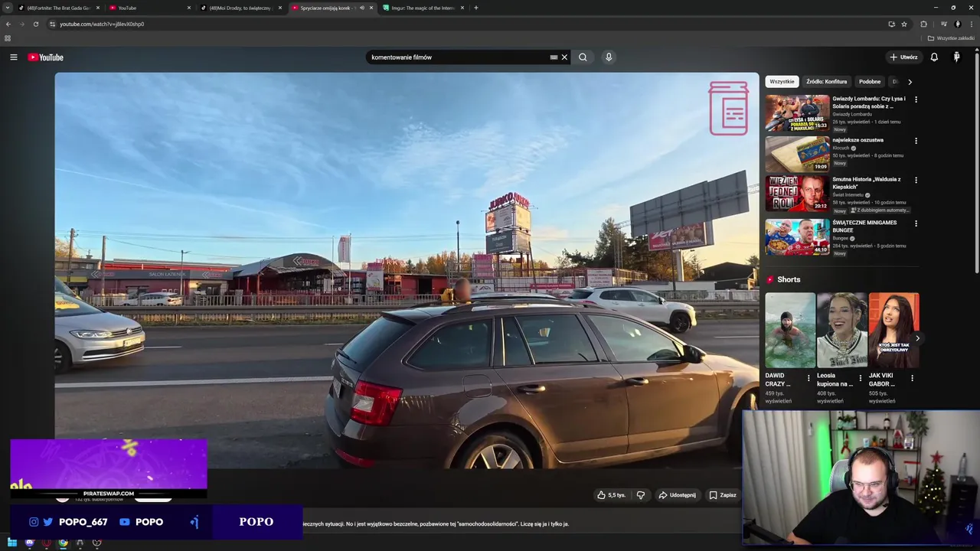View site information icon in address bar
Image resolution: width=980 pixels, height=551 pixels.
click(52, 24)
